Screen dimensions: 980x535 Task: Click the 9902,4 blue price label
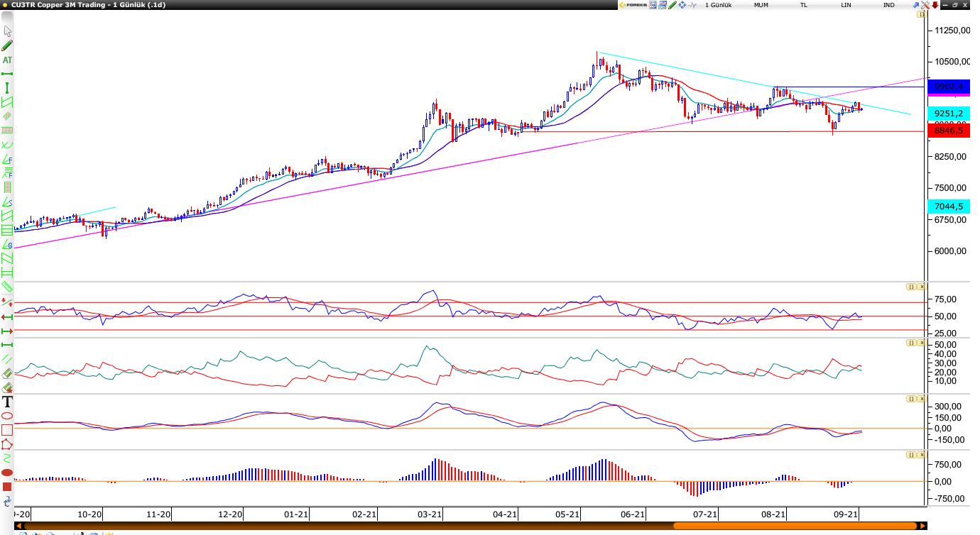click(x=949, y=87)
